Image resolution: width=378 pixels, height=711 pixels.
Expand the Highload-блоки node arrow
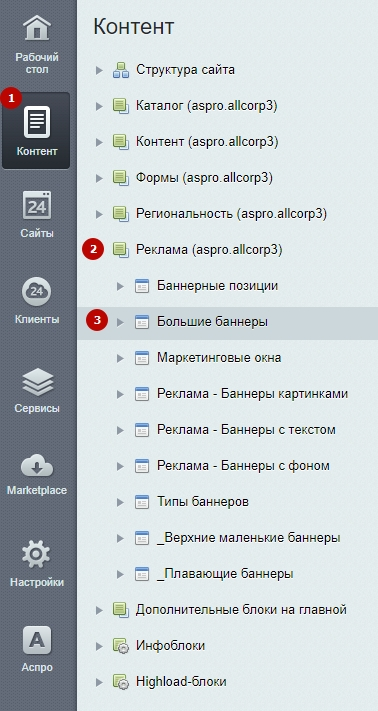point(99,682)
